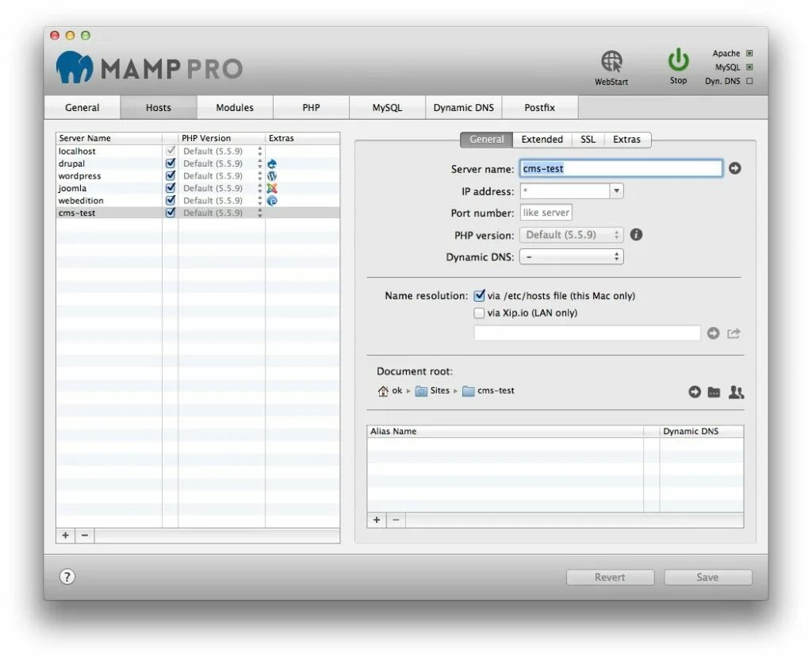
Task: Click webedition extras icon
Action: pos(272,201)
